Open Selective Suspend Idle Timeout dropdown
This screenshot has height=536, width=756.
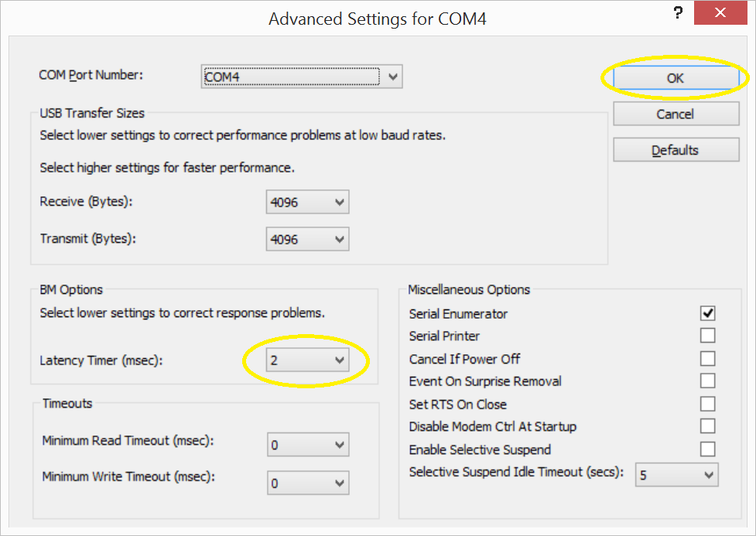tap(676, 475)
